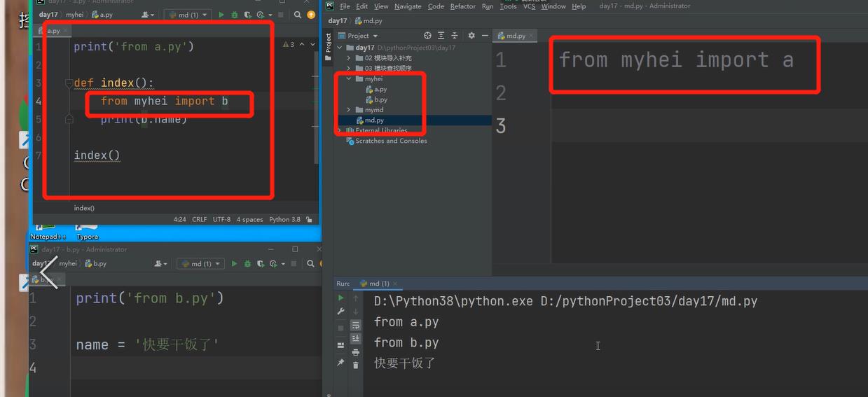Viewport: 868px width, 397px height.
Task: Open user account icon in a.py window
Action: (x=147, y=15)
